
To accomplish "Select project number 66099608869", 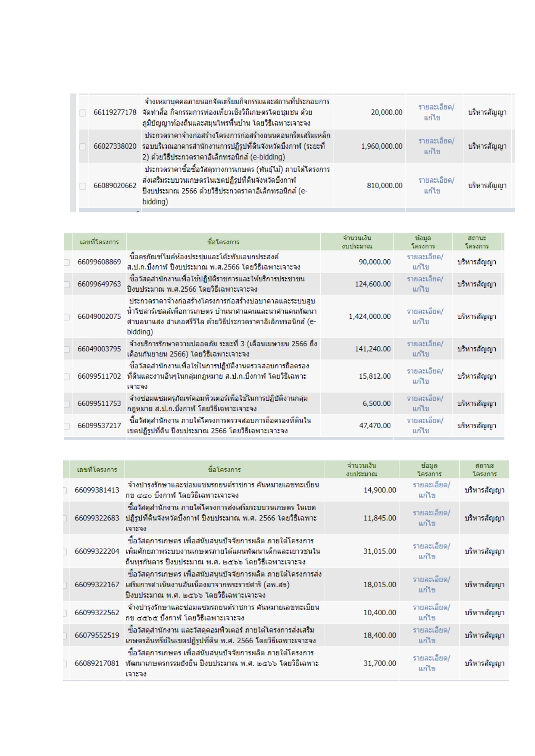I will pos(99,262).
